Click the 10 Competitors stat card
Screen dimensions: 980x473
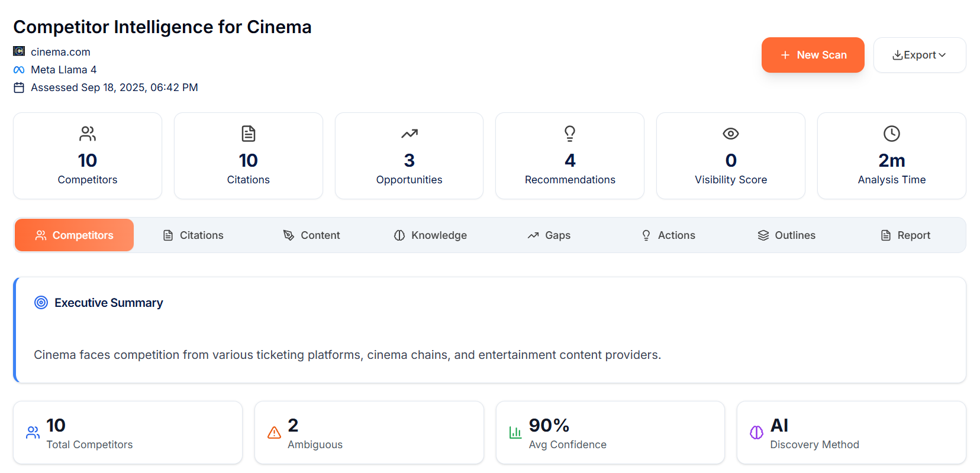(x=88, y=156)
